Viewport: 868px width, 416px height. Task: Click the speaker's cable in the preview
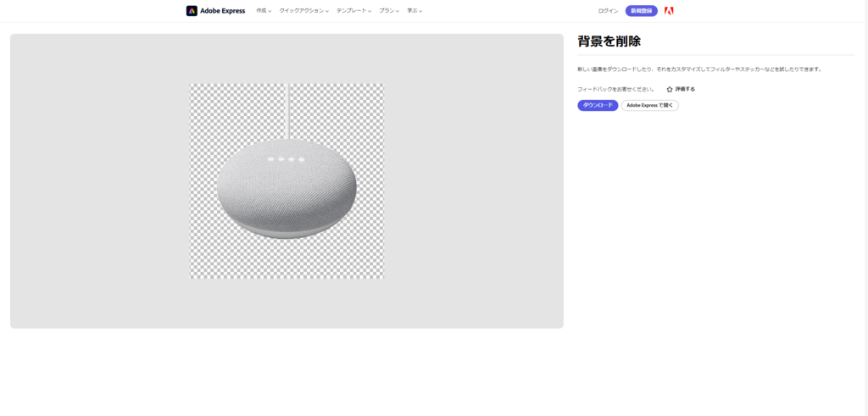[288, 110]
